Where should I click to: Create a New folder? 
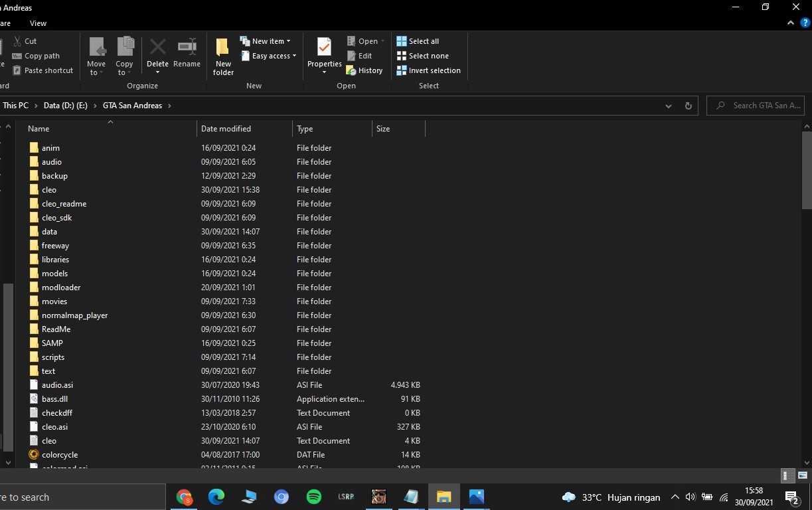(x=223, y=56)
